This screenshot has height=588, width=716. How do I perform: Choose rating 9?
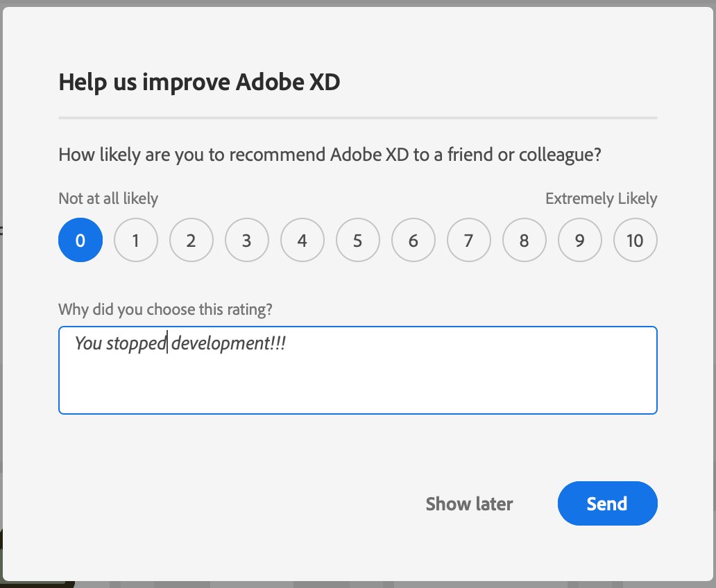(580, 240)
